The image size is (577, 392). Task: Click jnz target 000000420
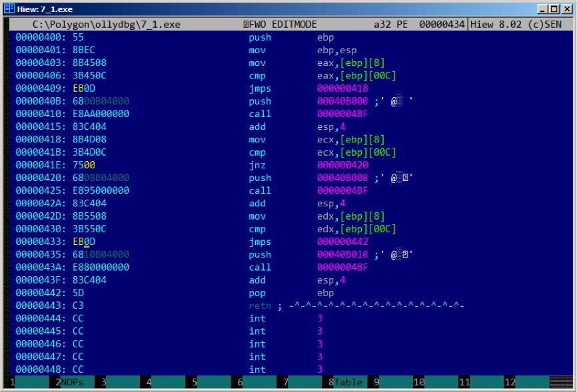[x=342, y=165]
